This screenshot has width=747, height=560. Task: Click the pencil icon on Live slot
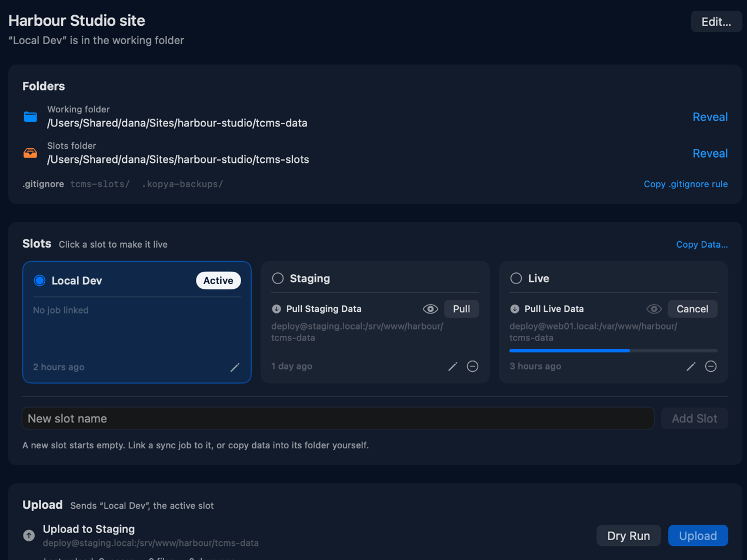[691, 366]
